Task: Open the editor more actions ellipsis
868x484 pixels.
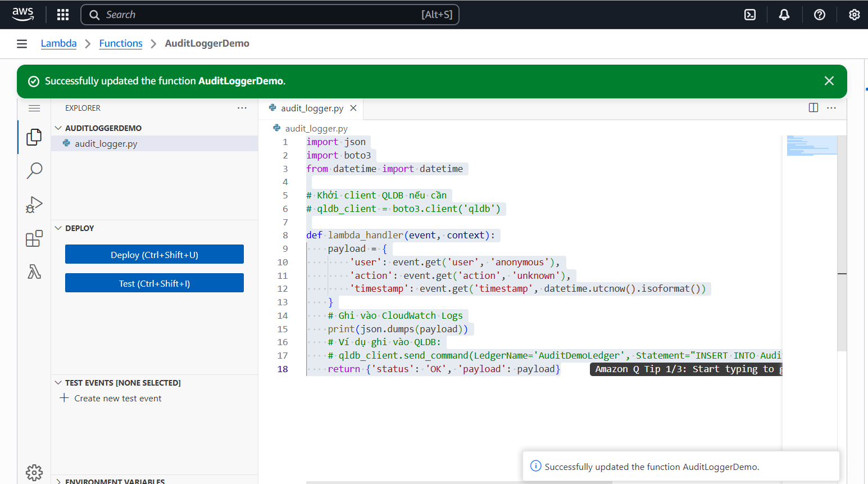Action: pos(831,107)
